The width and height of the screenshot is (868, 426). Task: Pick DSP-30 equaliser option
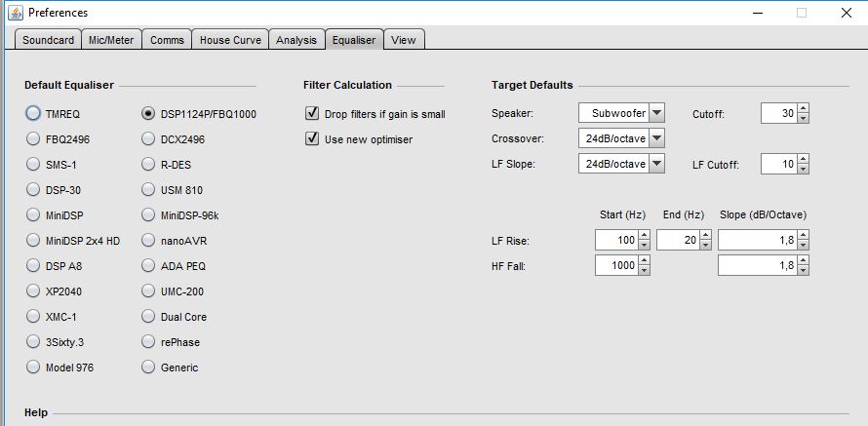coord(33,190)
